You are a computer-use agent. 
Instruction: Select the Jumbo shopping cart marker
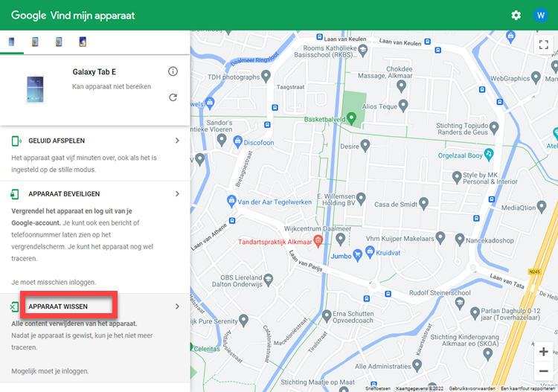pos(357,254)
